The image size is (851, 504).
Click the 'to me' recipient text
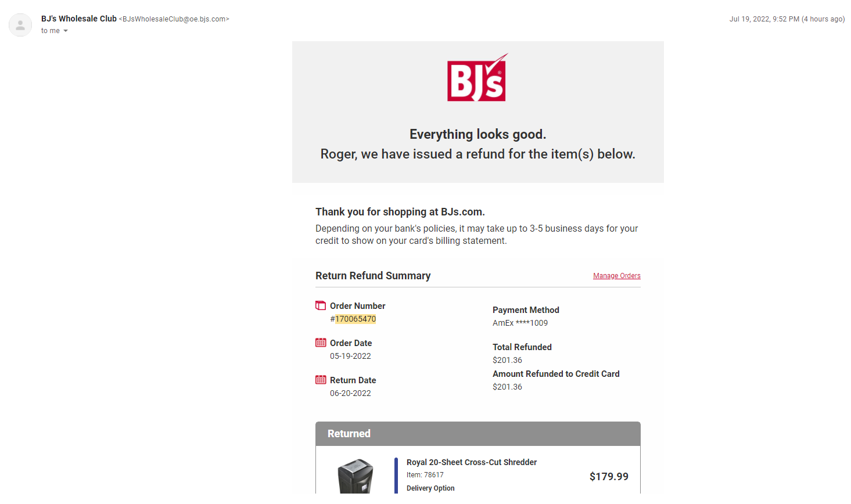pyautogui.click(x=51, y=31)
